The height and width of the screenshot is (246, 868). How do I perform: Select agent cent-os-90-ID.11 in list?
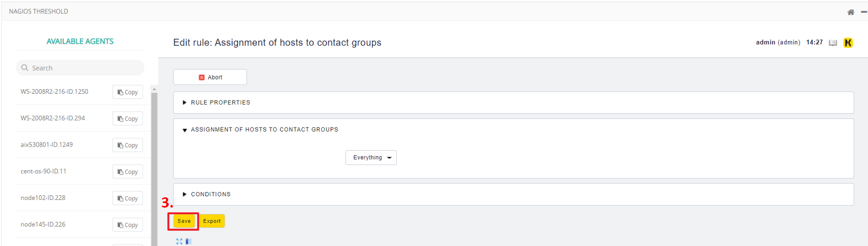[x=44, y=171]
